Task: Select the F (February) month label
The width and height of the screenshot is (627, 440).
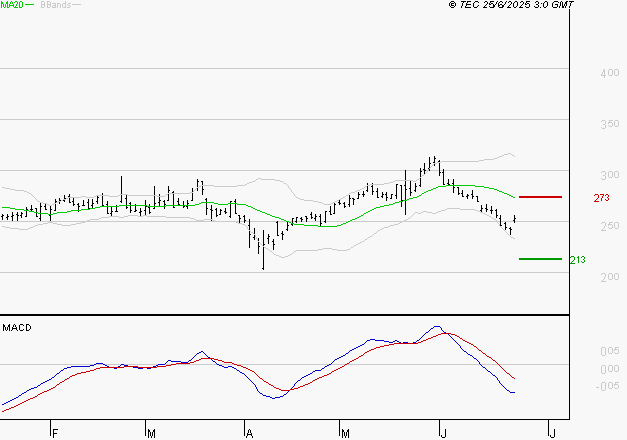Action: 56,433
